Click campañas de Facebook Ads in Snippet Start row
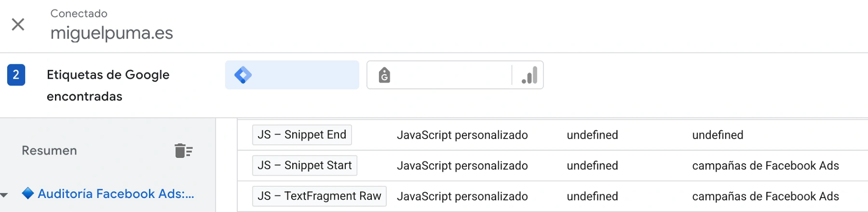Image resolution: width=868 pixels, height=212 pixels. [765, 166]
